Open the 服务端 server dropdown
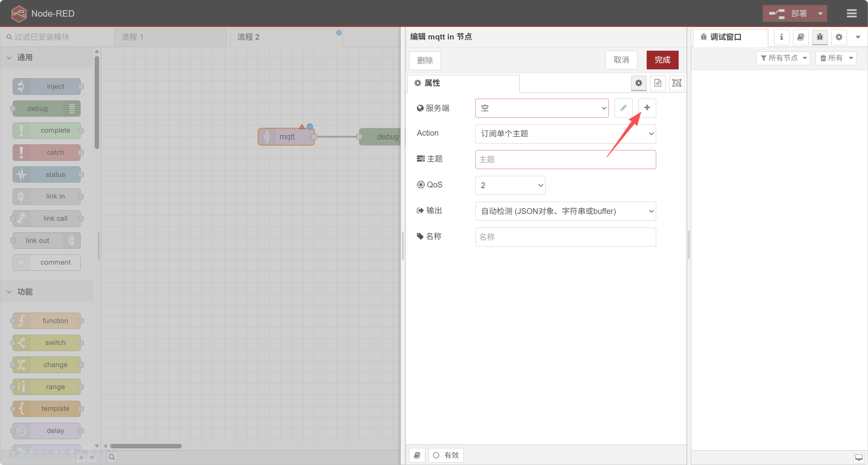 point(541,108)
